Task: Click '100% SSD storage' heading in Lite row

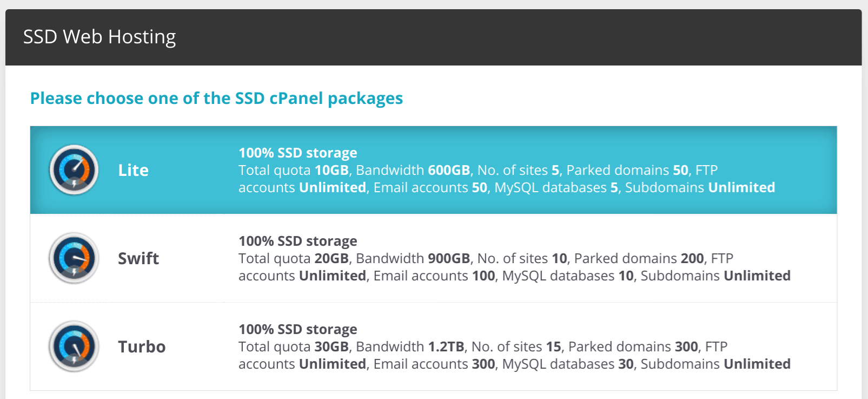Action: tap(298, 153)
